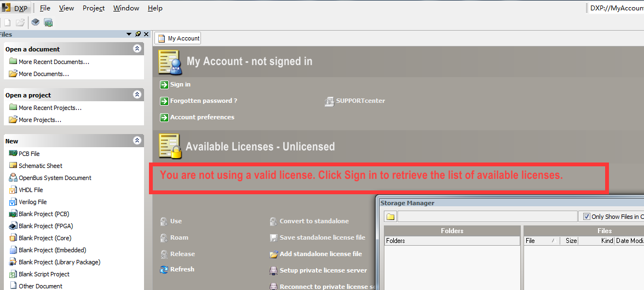Click the Other Document icon

13,286
